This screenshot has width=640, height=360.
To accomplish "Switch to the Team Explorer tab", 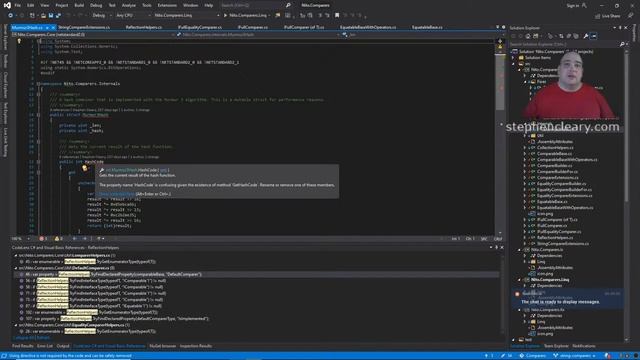I will tap(556, 346).
